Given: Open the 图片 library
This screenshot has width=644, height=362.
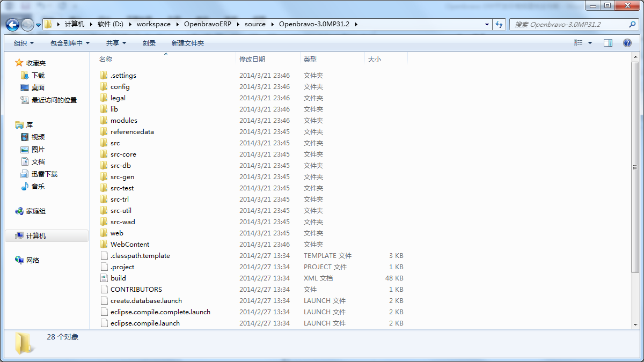Looking at the screenshot, I should pos(38,149).
